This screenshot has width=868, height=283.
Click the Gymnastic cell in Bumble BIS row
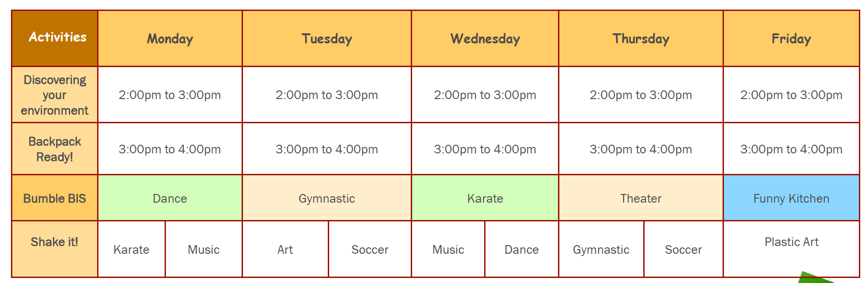(327, 198)
